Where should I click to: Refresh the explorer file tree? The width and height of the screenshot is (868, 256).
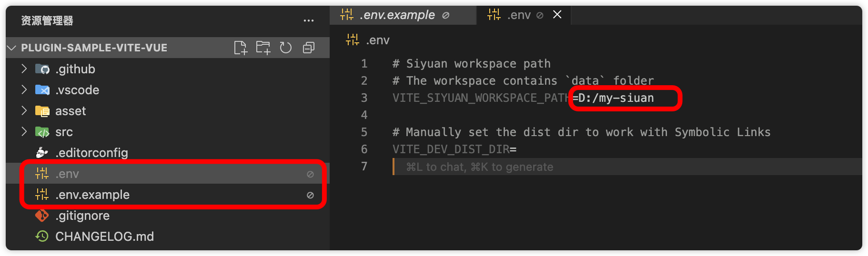(x=286, y=48)
